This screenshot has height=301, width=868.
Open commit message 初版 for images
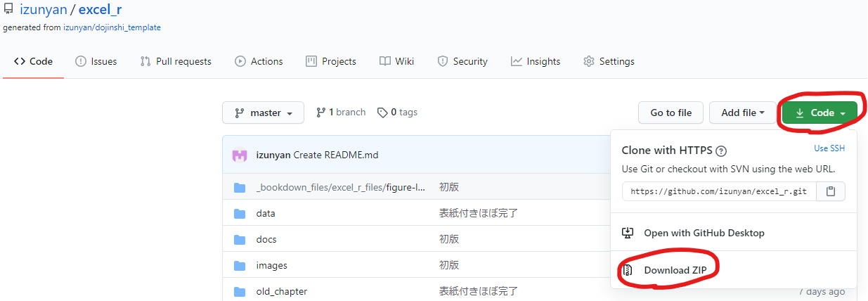(x=449, y=265)
